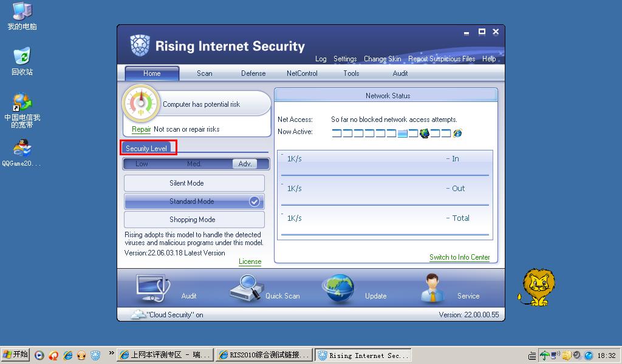
Task: Click the keyboard input method icon
Action: (532, 356)
